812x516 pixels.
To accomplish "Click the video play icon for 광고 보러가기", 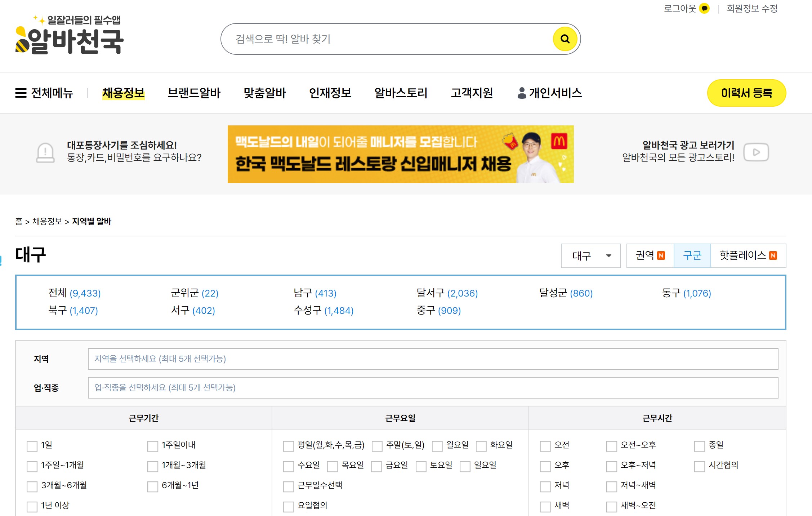I will (756, 152).
